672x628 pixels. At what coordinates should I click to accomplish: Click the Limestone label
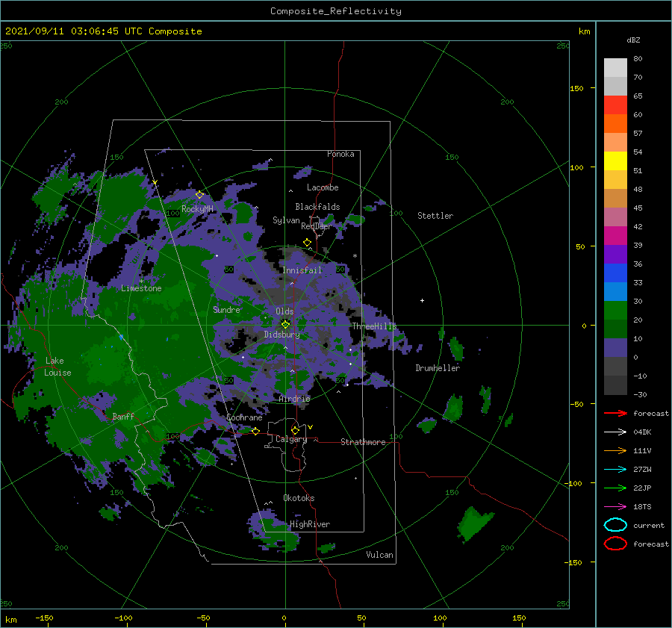(141, 288)
